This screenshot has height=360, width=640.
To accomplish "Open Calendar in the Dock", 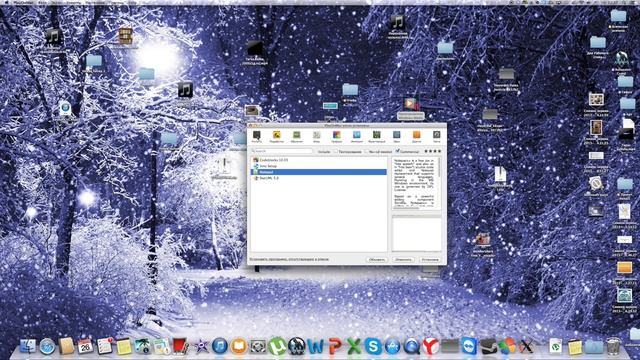I will [85, 346].
